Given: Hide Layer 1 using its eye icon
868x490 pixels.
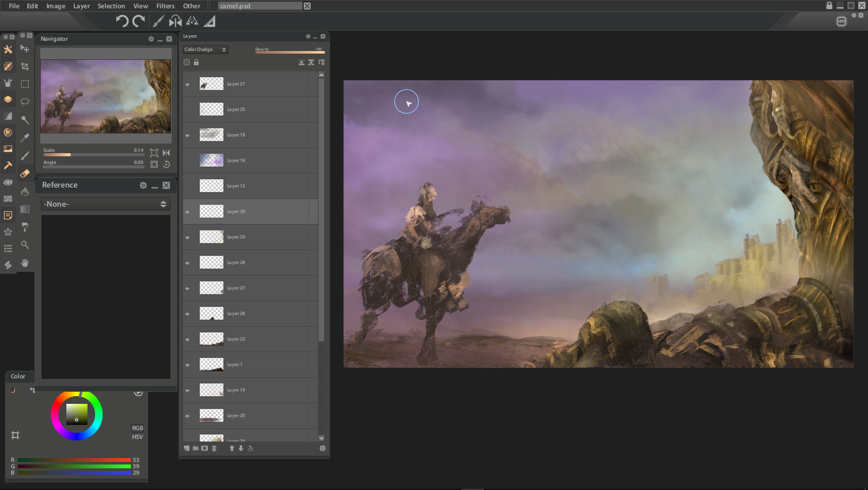Looking at the screenshot, I should pyautogui.click(x=188, y=364).
